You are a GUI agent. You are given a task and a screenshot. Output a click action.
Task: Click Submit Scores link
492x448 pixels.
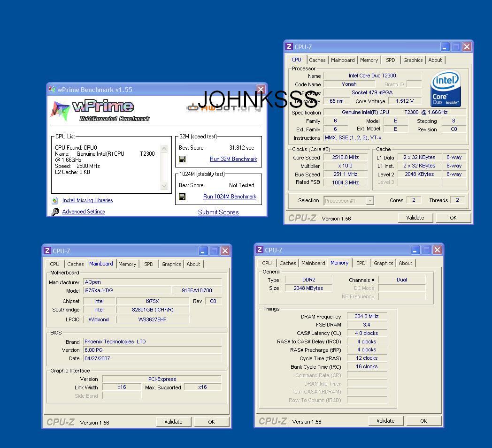218,212
